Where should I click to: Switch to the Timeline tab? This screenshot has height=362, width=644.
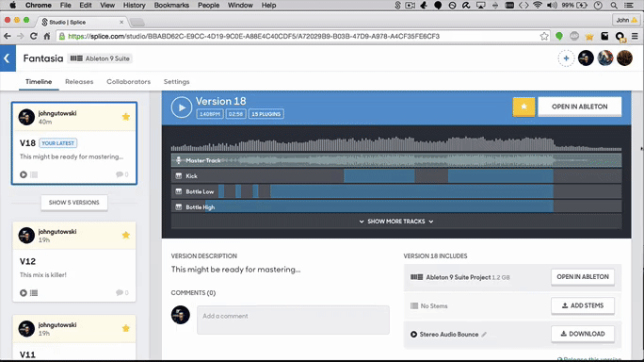39,81
